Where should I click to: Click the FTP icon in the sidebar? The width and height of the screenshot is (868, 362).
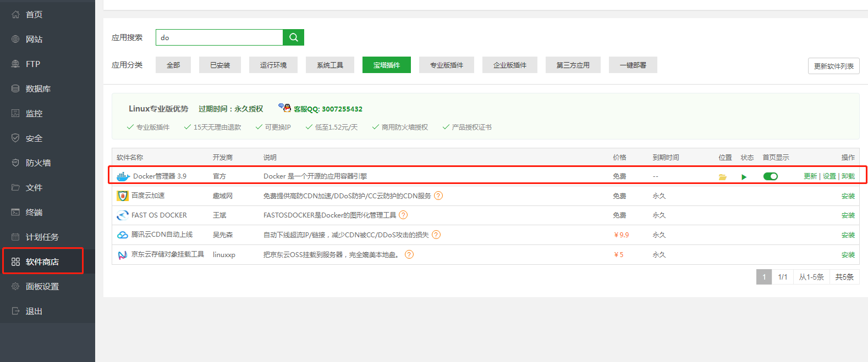coord(15,64)
